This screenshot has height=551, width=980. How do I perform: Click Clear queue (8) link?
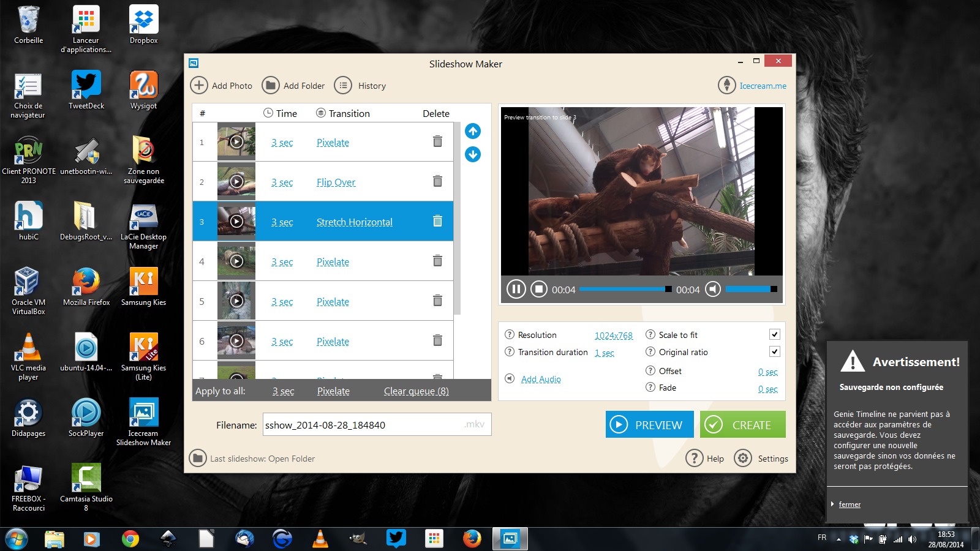(417, 391)
